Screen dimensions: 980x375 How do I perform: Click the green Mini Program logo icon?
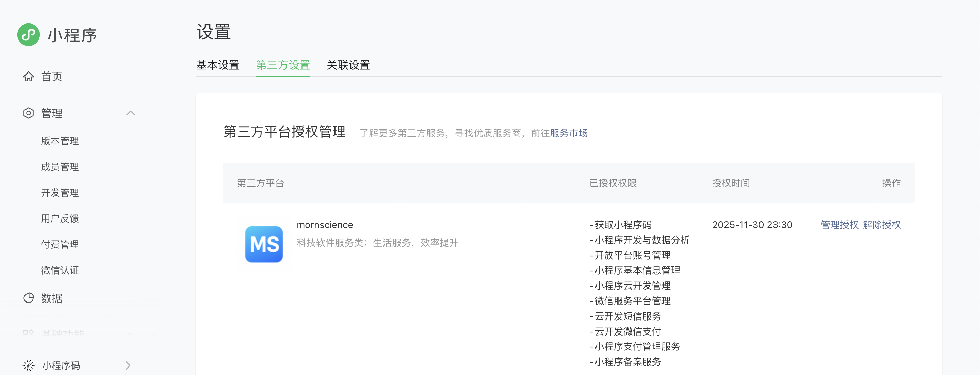[x=29, y=35]
